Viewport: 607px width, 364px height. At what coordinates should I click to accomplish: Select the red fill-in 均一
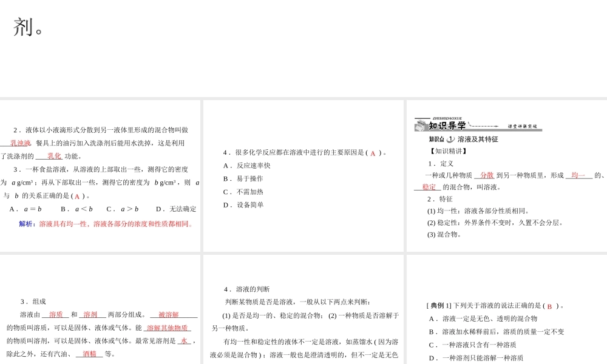click(x=578, y=175)
